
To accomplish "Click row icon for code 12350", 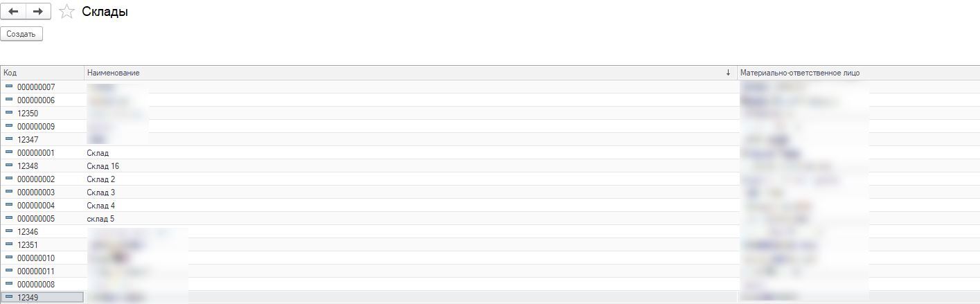I will coord(9,113).
